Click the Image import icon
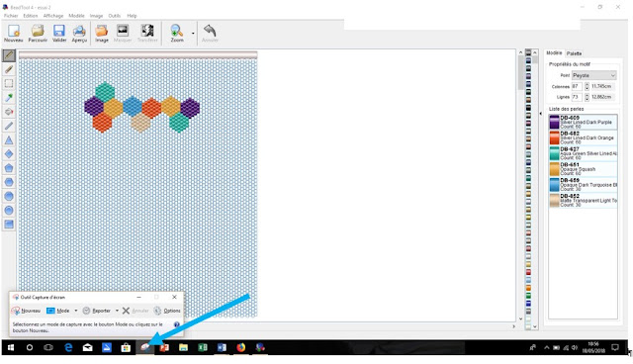The height and width of the screenshot is (364, 633). click(x=102, y=33)
